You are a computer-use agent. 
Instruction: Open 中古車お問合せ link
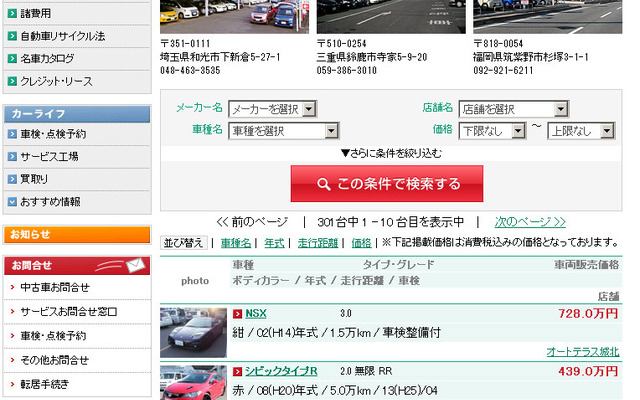coord(55,287)
